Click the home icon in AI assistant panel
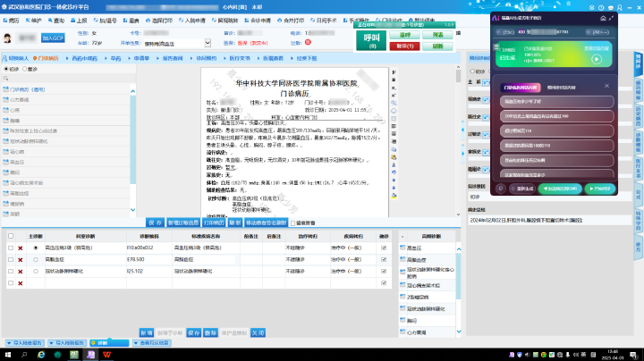This screenshot has width=644, height=361. pyautogui.click(x=603, y=18)
